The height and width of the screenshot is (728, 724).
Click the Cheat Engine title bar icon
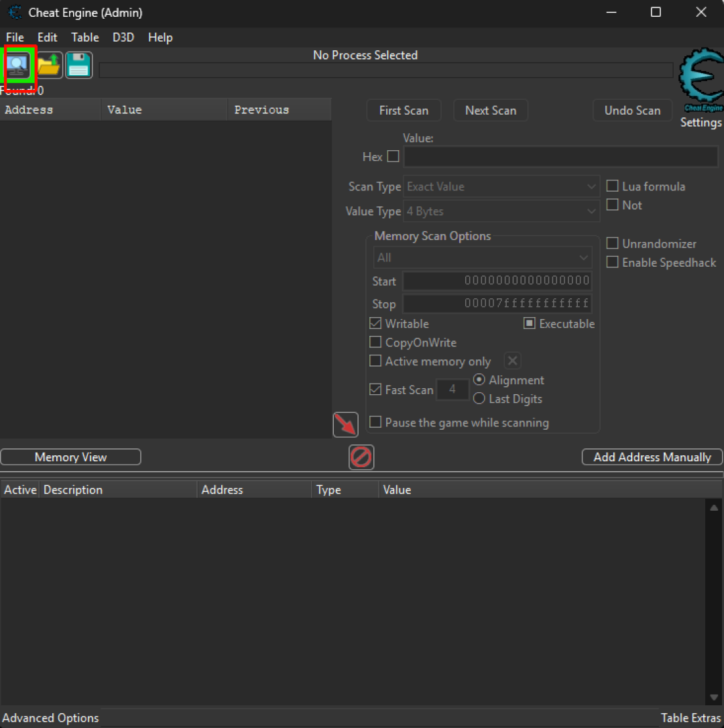(x=15, y=12)
